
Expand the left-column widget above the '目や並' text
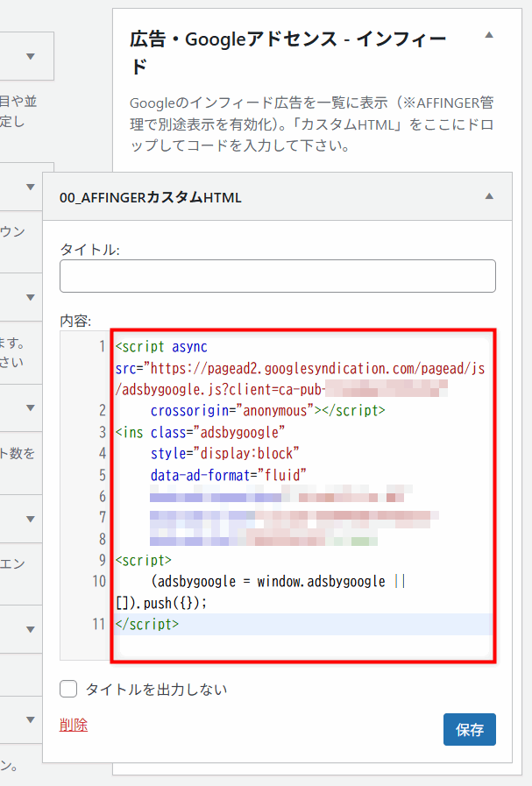pos(31,57)
